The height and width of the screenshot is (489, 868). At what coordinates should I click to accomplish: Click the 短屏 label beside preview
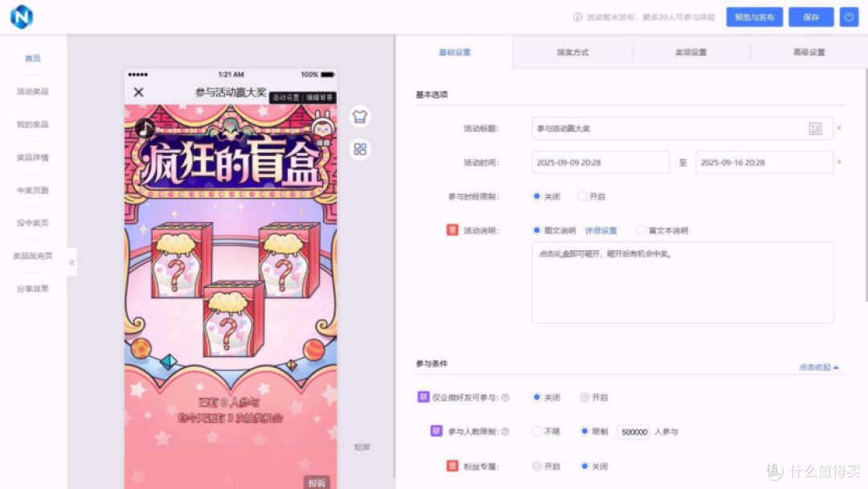(x=362, y=447)
